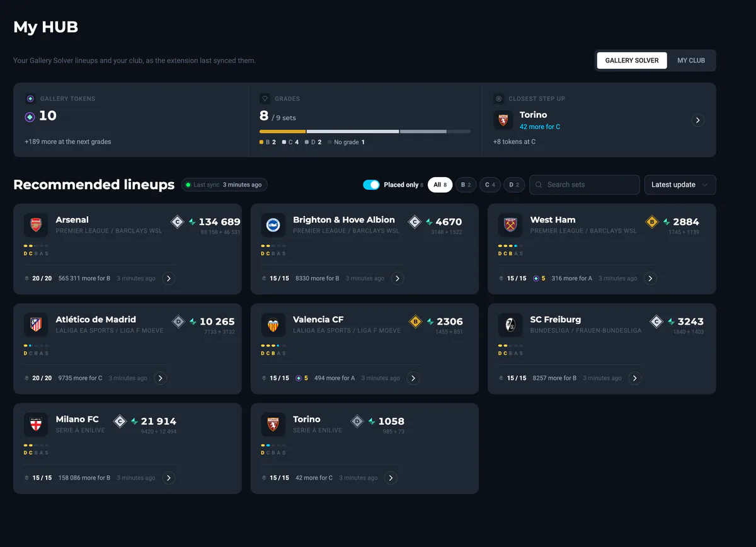Click Torino's 15 / 15 players count
Image resolution: width=756 pixels, height=547 pixels.
coord(279,478)
